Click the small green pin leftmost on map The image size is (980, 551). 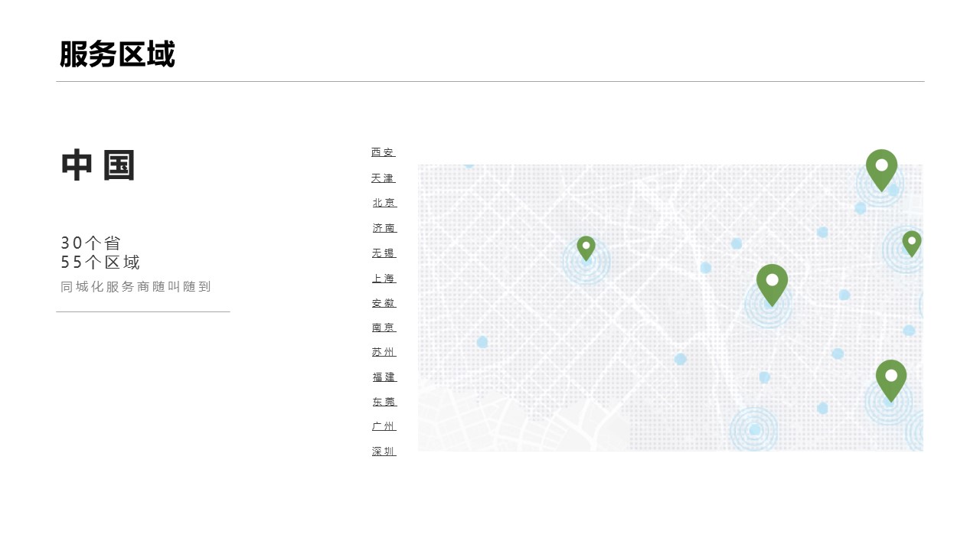click(586, 248)
